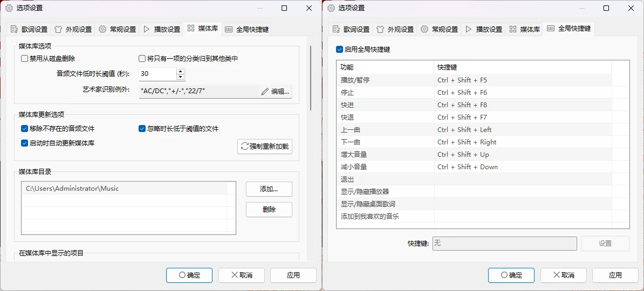Screen dimensions: 644x291
Task: Select 显示/隐藏播放器 row
Action: (474, 192)
